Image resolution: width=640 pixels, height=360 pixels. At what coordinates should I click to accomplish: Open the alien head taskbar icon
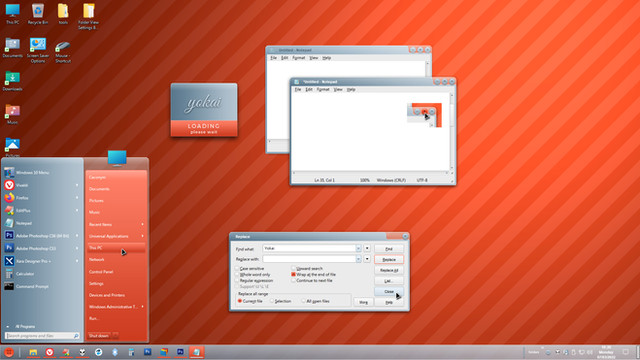coord(82,352)
